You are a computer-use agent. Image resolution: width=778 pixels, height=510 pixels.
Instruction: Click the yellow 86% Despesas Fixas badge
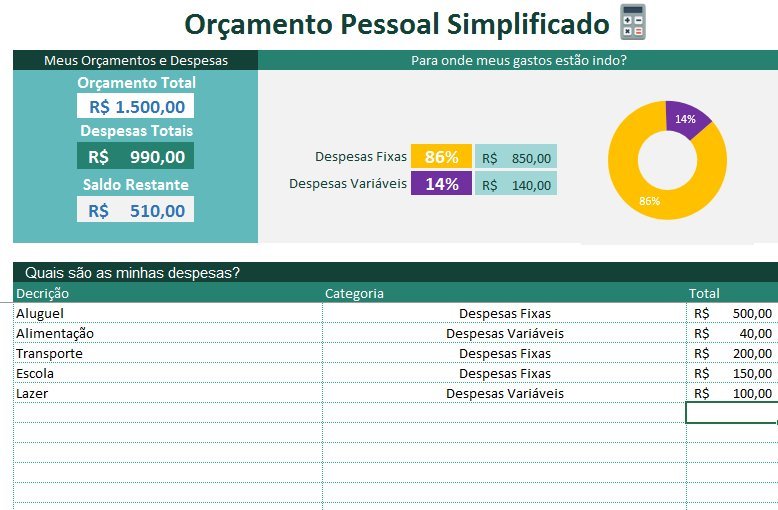pyautogui.click(x=441, y=157)
